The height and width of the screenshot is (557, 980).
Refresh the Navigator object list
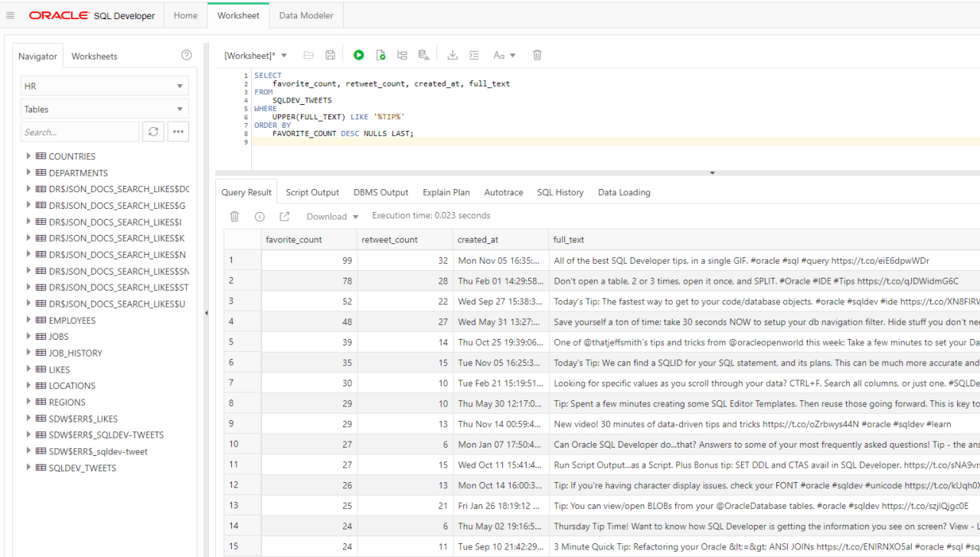[x=153, y=132]
